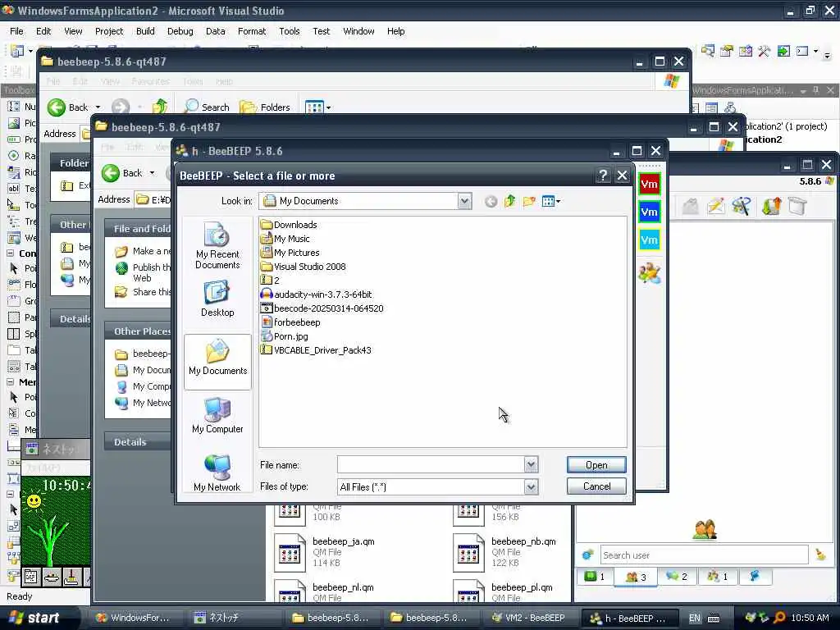This screenshot has height=630, width=840.
Task: Select the VBCABLE_Driver_Pack43 archive
Action: (x=316, y=349)
